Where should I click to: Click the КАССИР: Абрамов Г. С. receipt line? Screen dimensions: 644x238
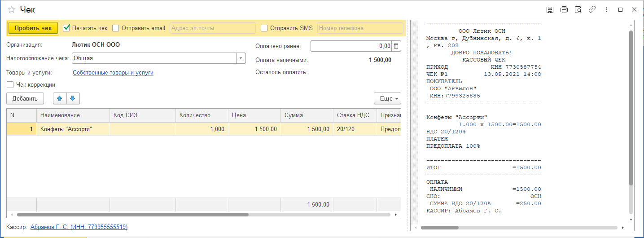coord(464,211)
